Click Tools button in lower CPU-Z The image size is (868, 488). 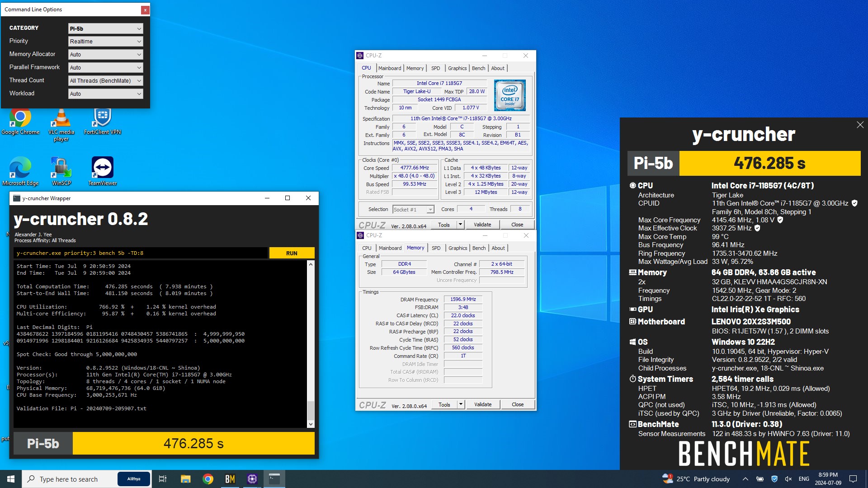point(444,404)
